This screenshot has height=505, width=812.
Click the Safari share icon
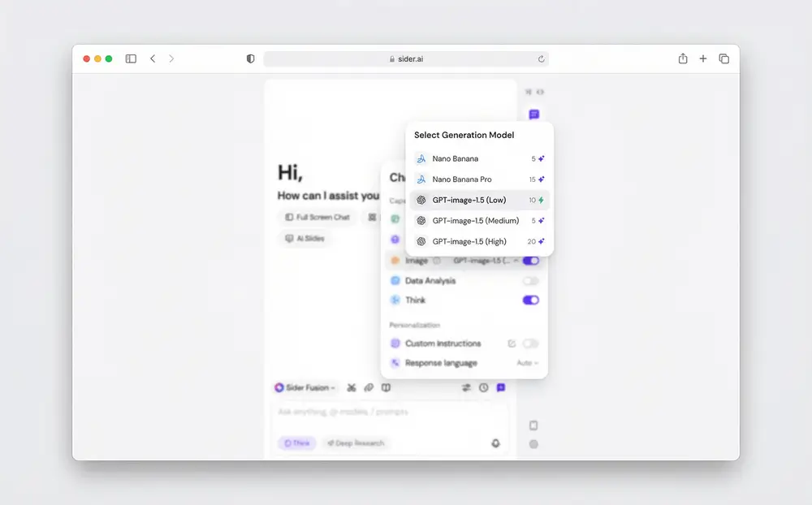click(683, 58)
